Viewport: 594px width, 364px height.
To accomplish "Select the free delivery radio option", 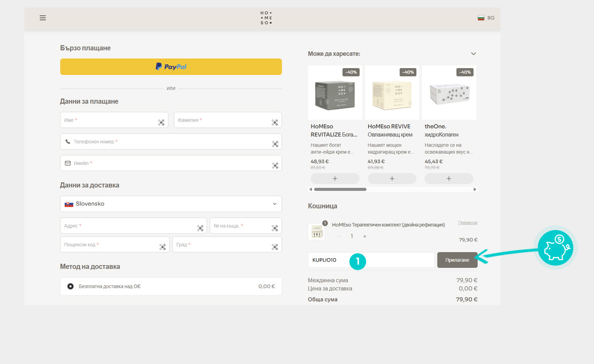I will (70, 286).
